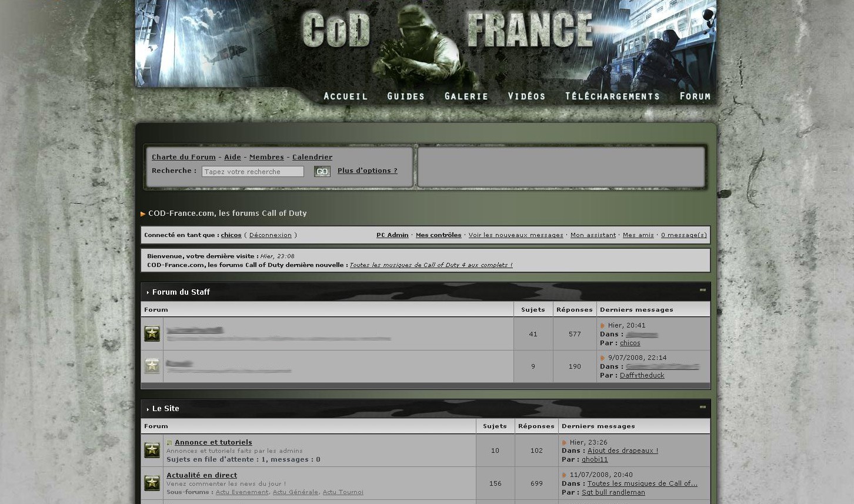The image size is (854, 504).
Task: Open the Actualité en direct forum
Action: 202,475
